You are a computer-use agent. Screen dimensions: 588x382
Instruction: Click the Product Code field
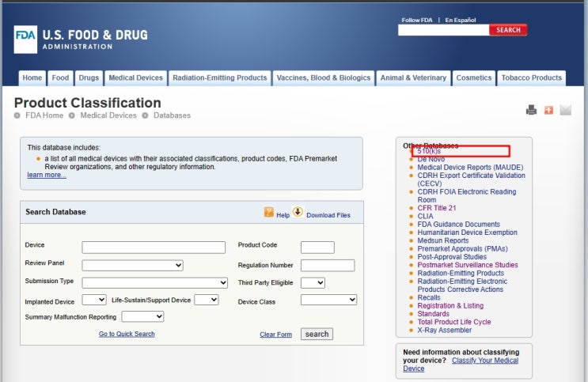tap(317, 248)
